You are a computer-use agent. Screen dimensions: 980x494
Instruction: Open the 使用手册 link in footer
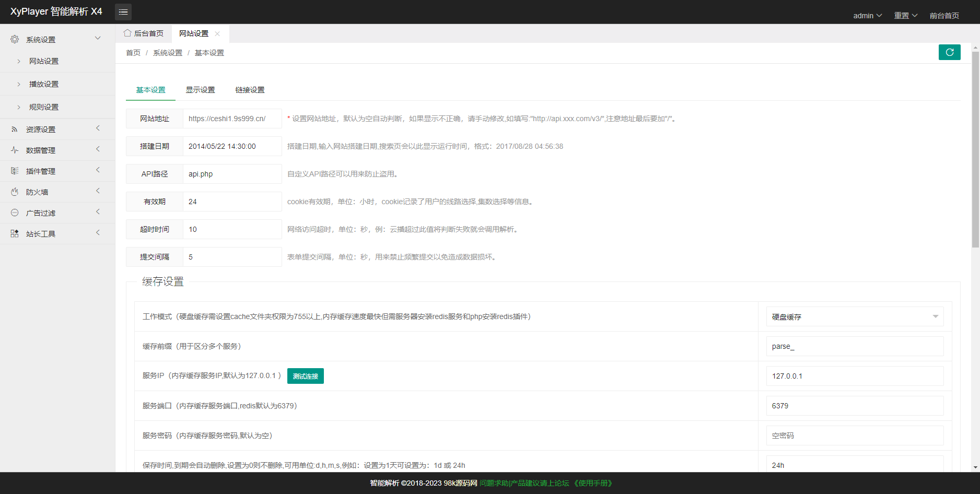coord(593,483)
